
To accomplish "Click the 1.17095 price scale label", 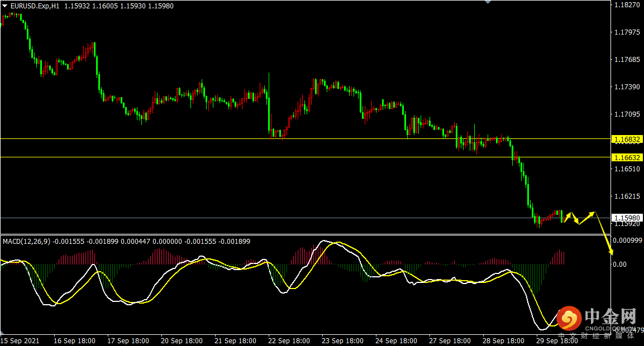I will (627, 114).
